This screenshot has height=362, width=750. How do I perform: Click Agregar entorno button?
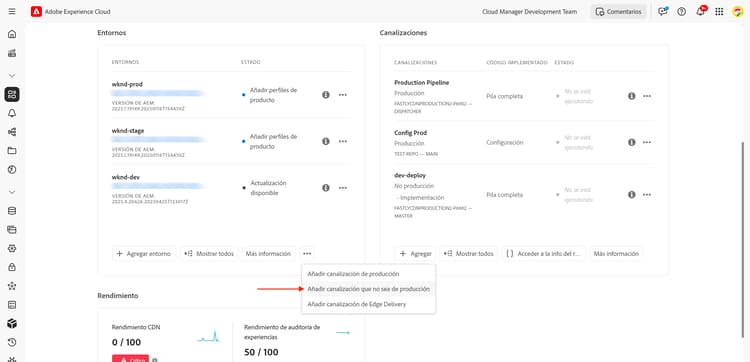pos(144,253)
